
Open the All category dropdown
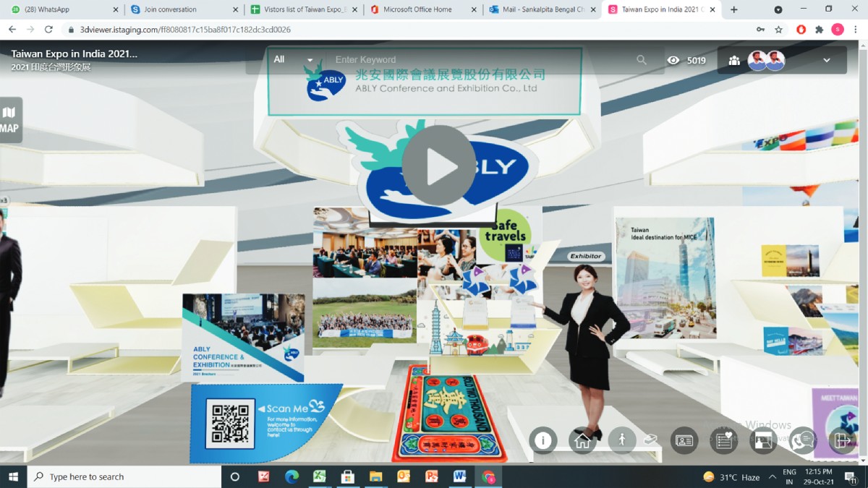294,60
